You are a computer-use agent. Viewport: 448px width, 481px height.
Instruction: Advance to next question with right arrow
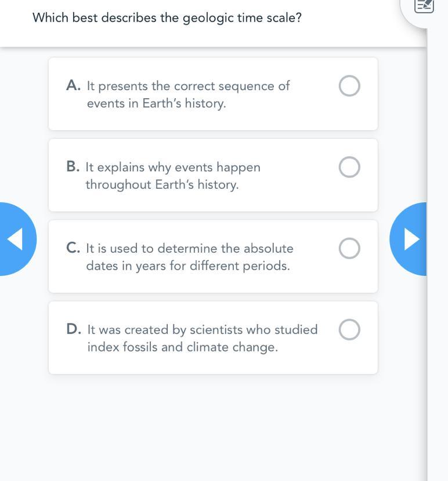click(x=410, y=239)
